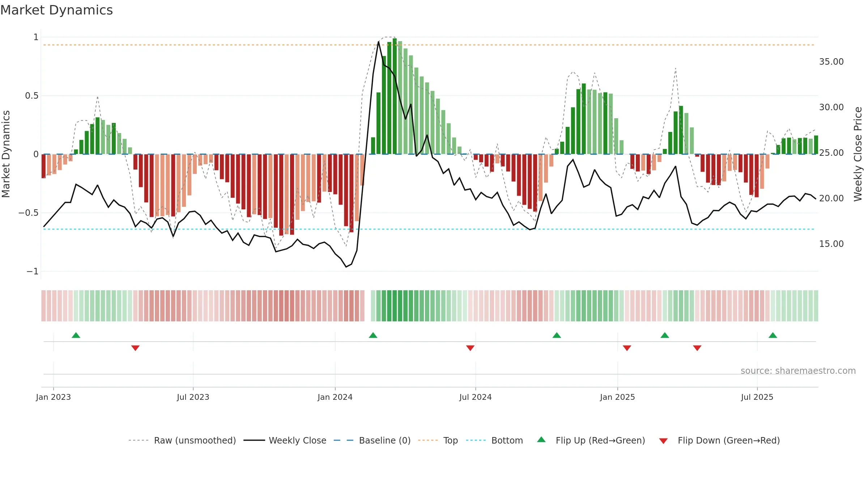Click the Market Dynamics chart title

tap(56, 10)
